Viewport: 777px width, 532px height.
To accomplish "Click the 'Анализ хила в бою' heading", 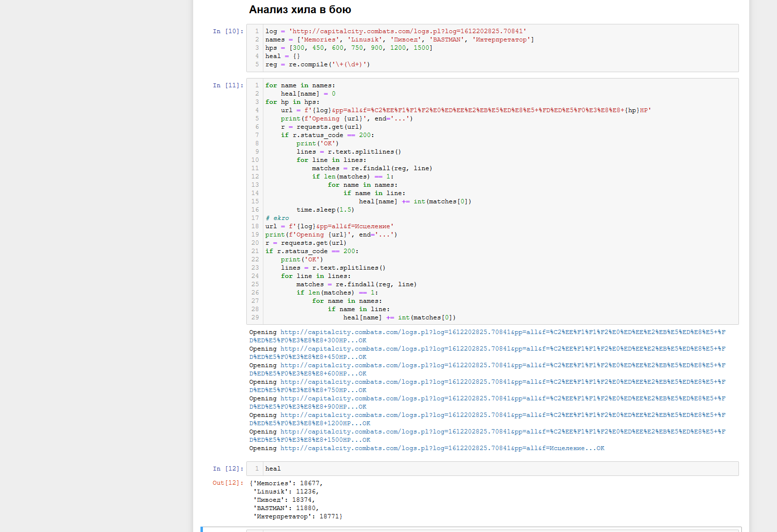I will (300, 10).
